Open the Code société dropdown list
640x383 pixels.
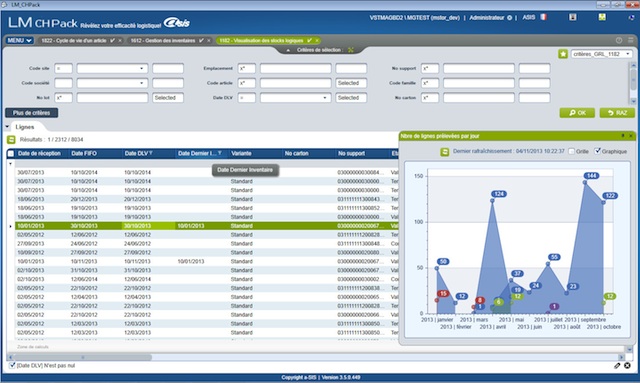coord(141,83)
